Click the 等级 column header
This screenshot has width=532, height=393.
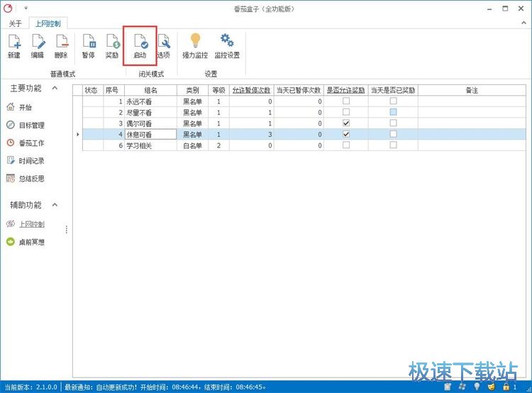(x=218, y=90)
